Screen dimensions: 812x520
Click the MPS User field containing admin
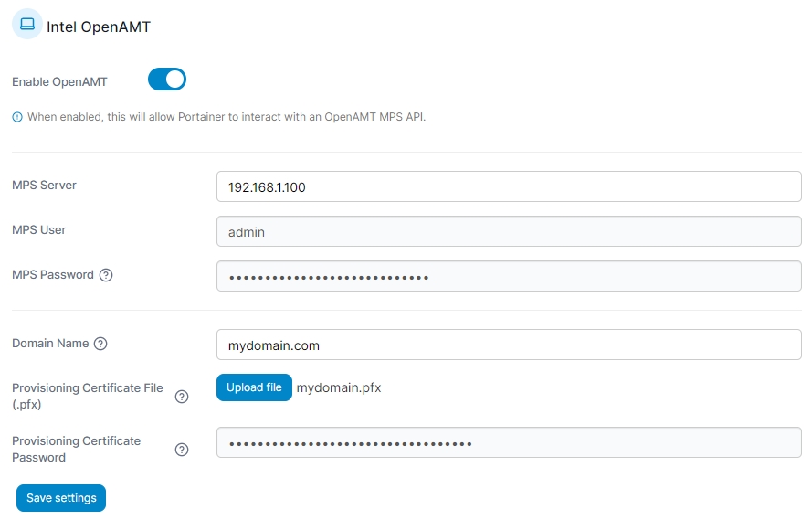click(x=508, y=231)
